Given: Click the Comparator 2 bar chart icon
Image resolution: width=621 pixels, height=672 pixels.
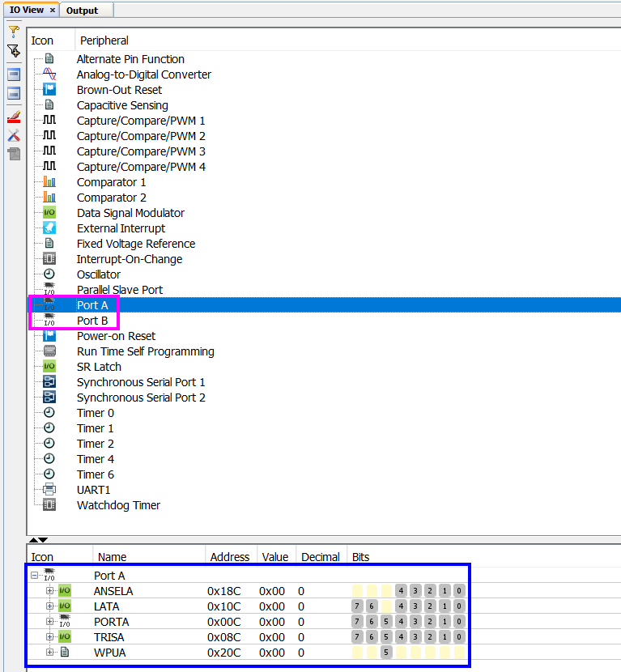Looking at the screenshot, I should (49, 197).
